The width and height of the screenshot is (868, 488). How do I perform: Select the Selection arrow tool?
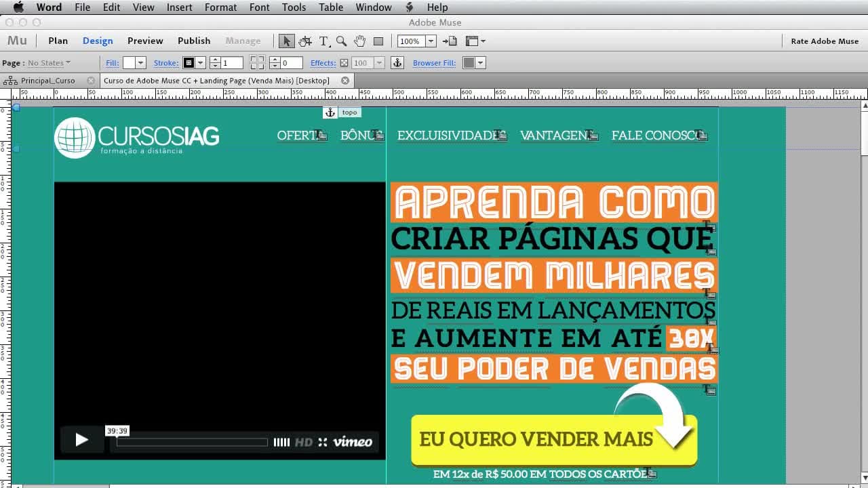pyautogui.click(x=286, y=41)
